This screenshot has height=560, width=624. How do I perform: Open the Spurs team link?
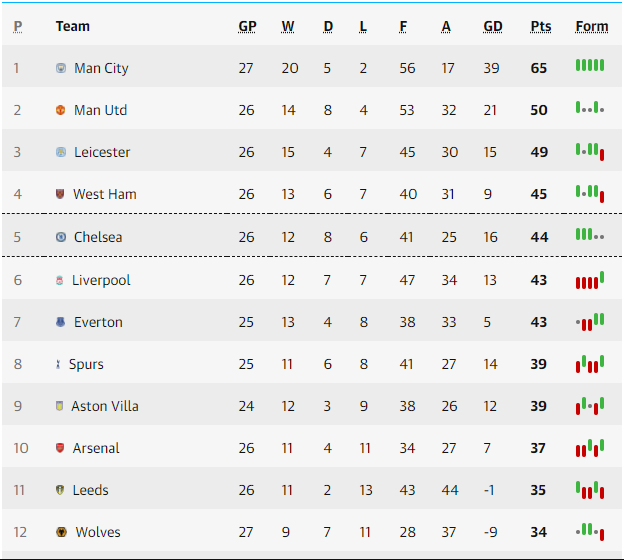click(86, 364)
